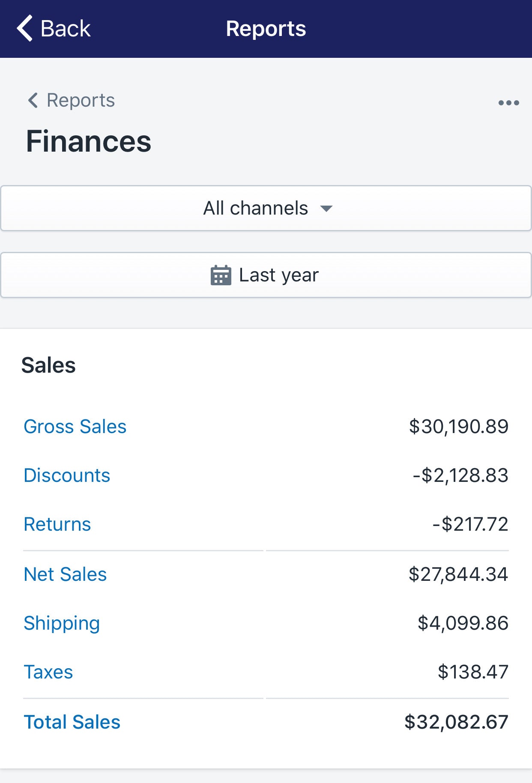Navigate back via Reports breadcrumb
The image size is (532, 783).
tap(80, 100)
